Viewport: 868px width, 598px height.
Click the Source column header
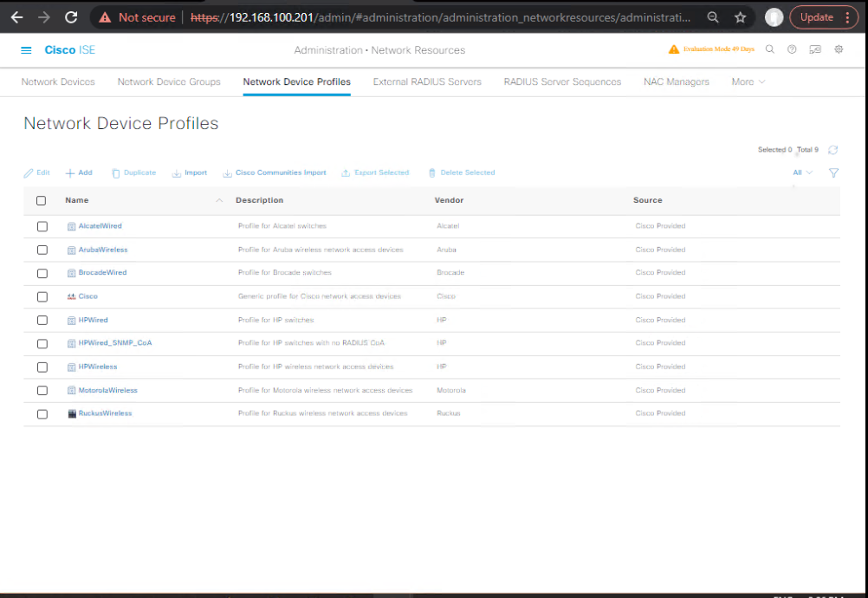648,200
